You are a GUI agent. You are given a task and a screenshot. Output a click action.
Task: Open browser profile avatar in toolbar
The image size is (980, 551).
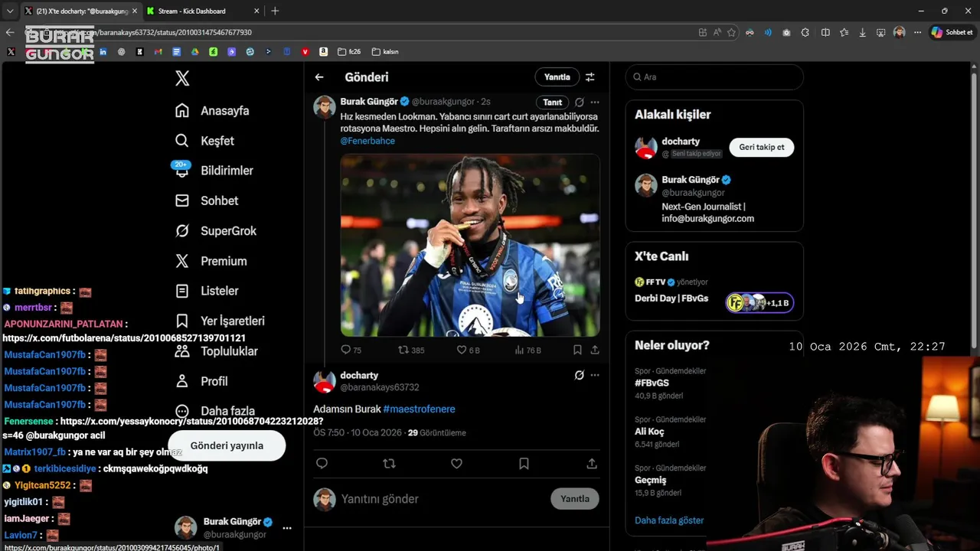click(x=899, y=32)
